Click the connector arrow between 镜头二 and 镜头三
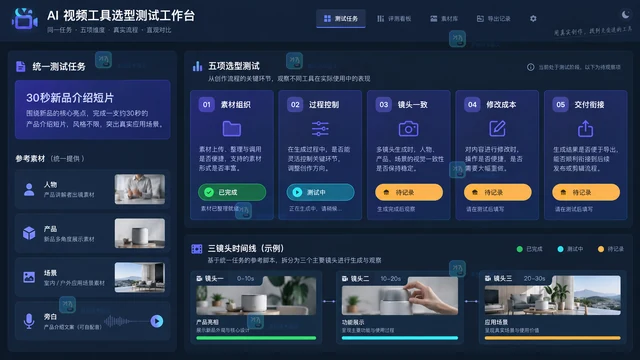The width and height of the screenshot is (640, 360). click(x=471, y=301)
